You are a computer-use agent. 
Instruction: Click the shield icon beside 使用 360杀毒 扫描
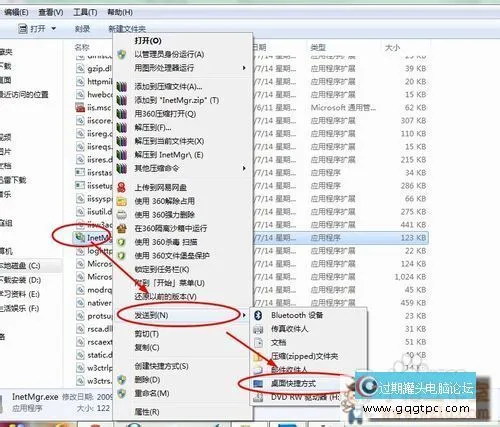122,242
